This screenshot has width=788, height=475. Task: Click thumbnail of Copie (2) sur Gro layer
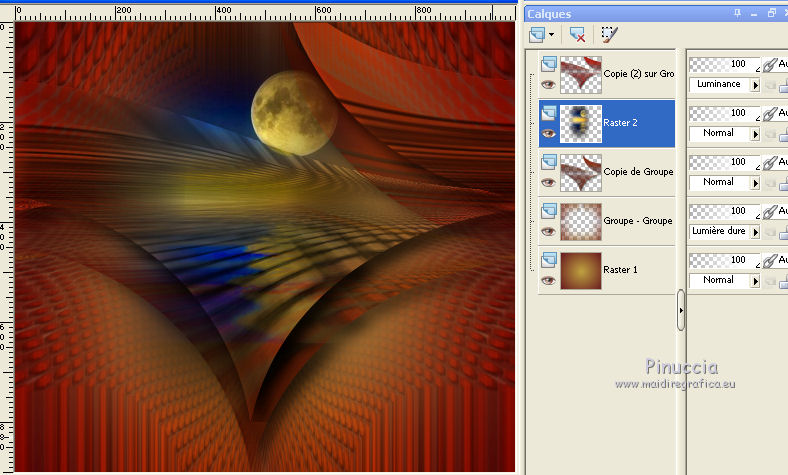581,74
